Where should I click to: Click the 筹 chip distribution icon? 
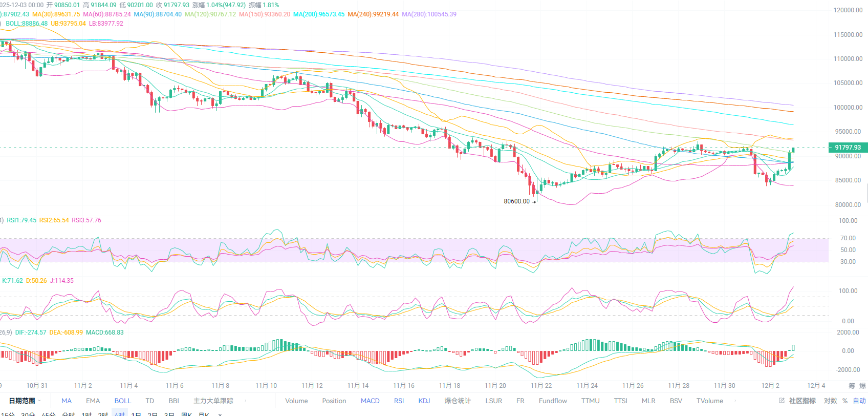click(852, 386)
